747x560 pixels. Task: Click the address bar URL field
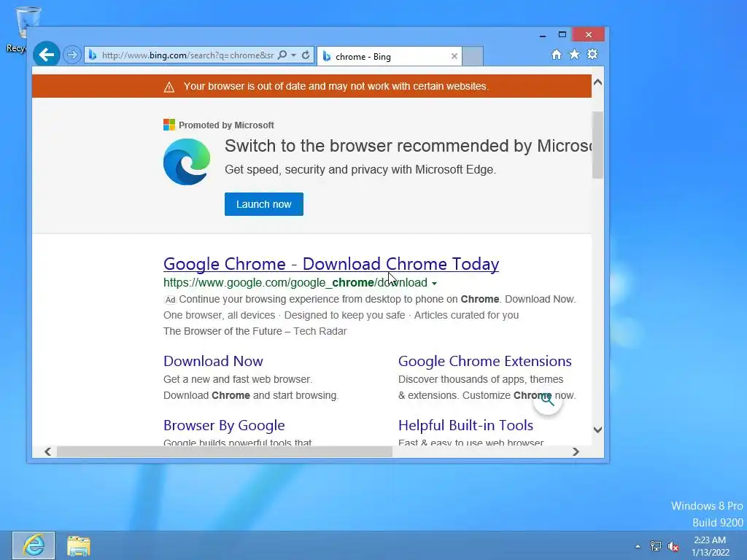tap(187, 55)
